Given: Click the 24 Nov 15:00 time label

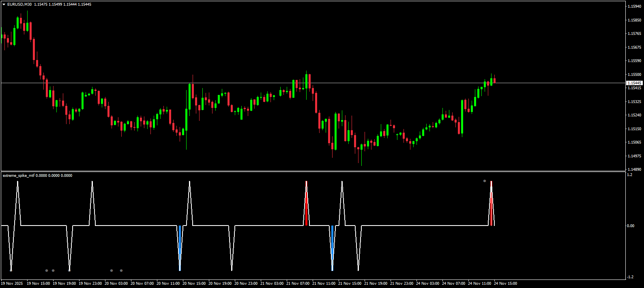Looking at the screenshot, I should [x=506, y=284].
